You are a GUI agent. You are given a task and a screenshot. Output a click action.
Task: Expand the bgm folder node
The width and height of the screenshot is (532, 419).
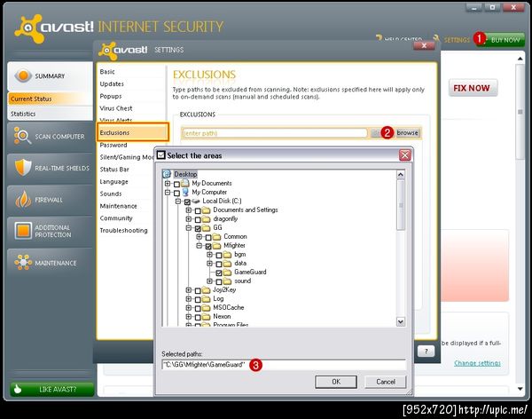point(210,255)
